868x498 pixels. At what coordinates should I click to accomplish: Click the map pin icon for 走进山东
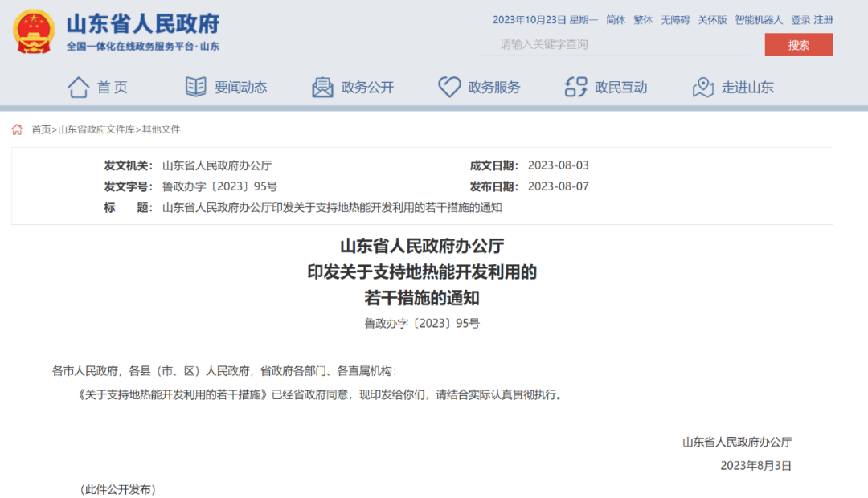(x=704, y=87)
